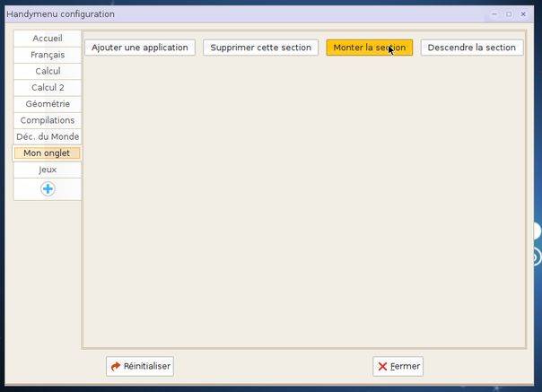
Task: Click Supprimer cette section button
Action: tap(260, 48)
